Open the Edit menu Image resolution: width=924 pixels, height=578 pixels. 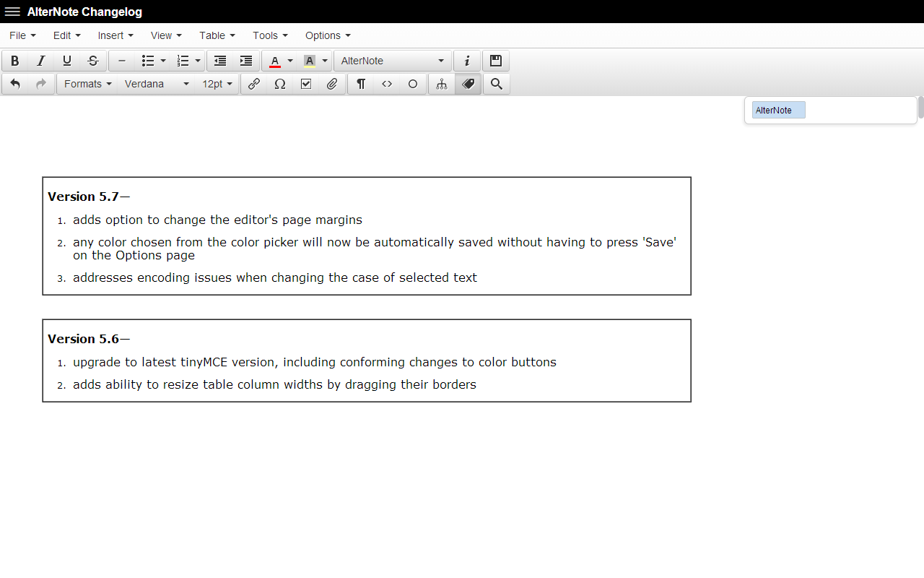(66, 35)
